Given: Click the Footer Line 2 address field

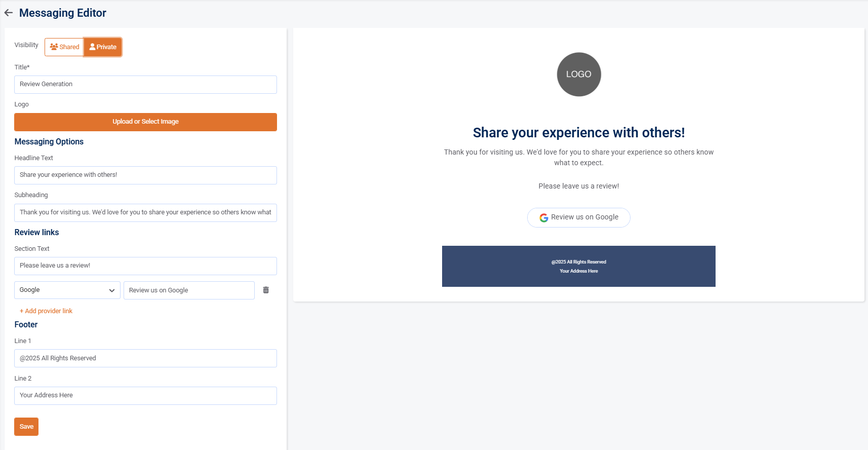Looking at the screenshot, I should [x=145, y=396].
